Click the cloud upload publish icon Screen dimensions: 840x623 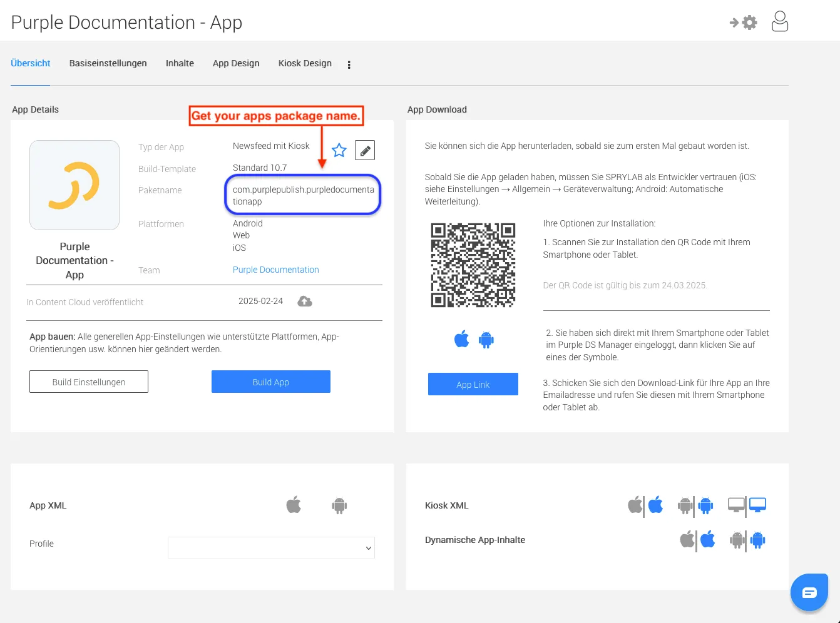pyautogui.click(x=305, y=301)
